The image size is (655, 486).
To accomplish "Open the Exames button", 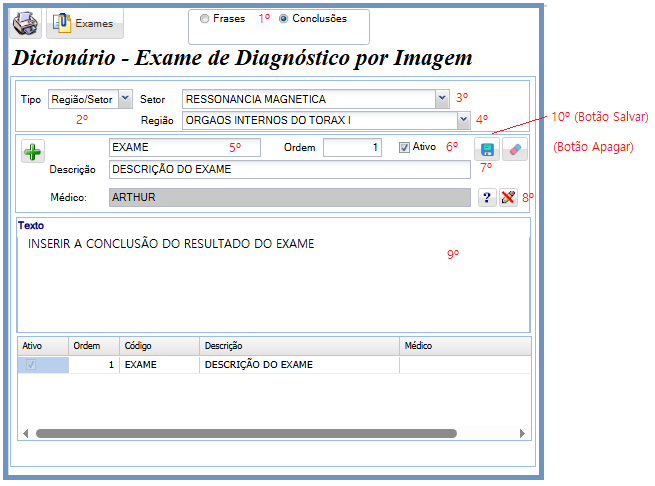I will coord(85,22).
